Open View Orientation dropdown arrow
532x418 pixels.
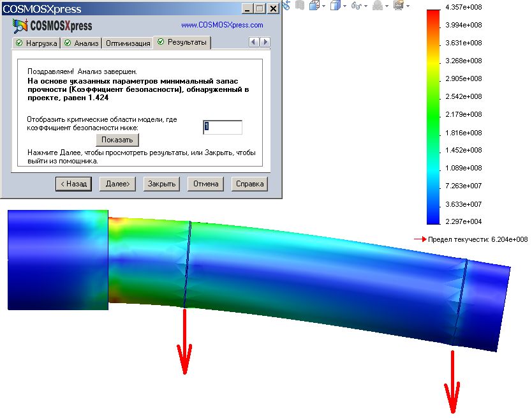[x=323, y=6]
